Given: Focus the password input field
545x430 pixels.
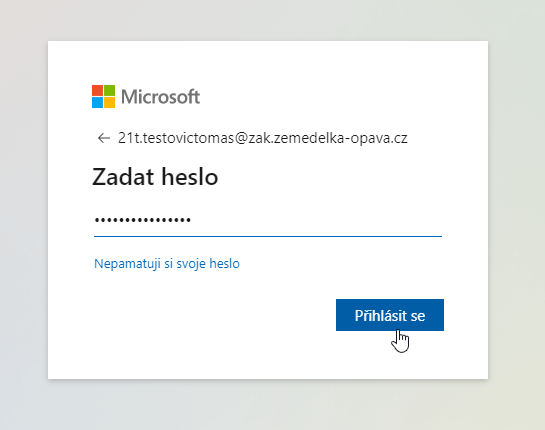Looking at the screenshot, I should tap(268, 220).
